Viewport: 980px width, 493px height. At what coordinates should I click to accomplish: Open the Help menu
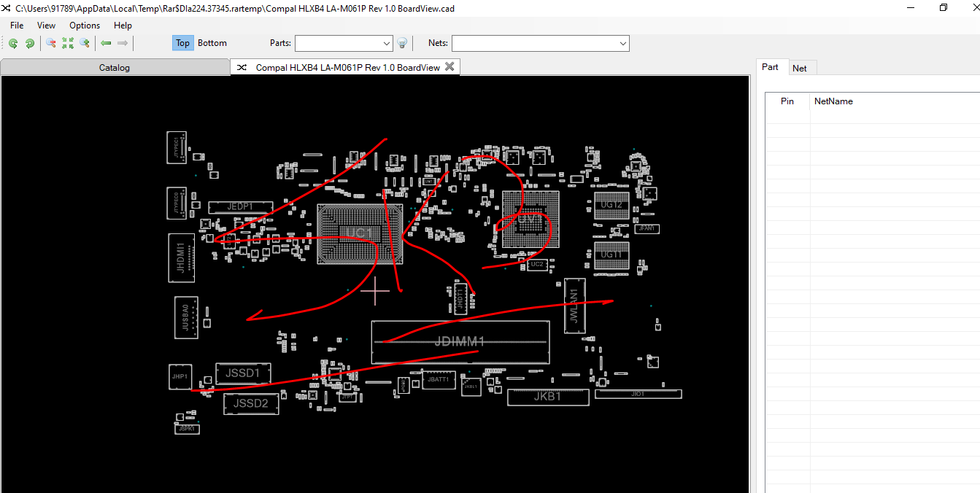click(x=123, y=25)
